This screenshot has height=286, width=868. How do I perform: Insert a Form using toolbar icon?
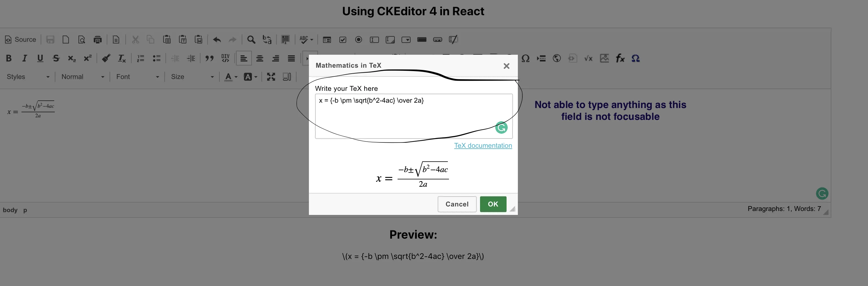pos(327,40)
